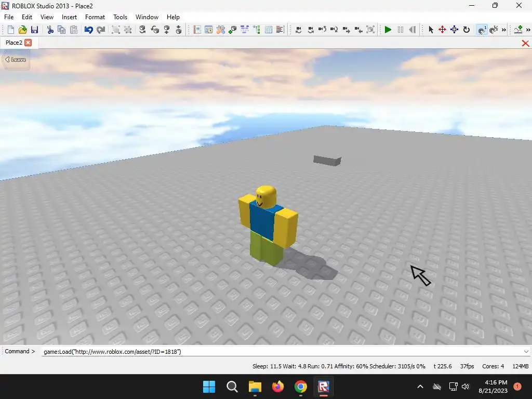Click the first camera tilt icon

(299, 30)
